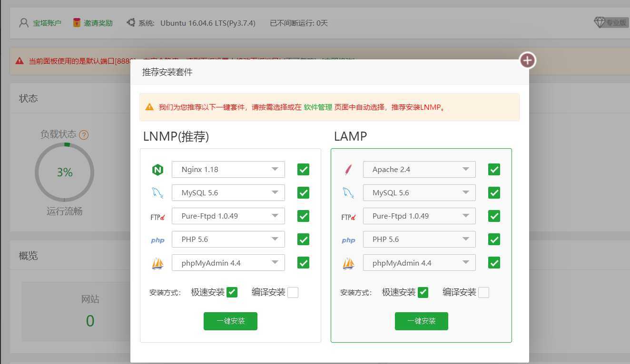
Task: Click the php logo icon in LNMP
Action: [x=157, y=240]
